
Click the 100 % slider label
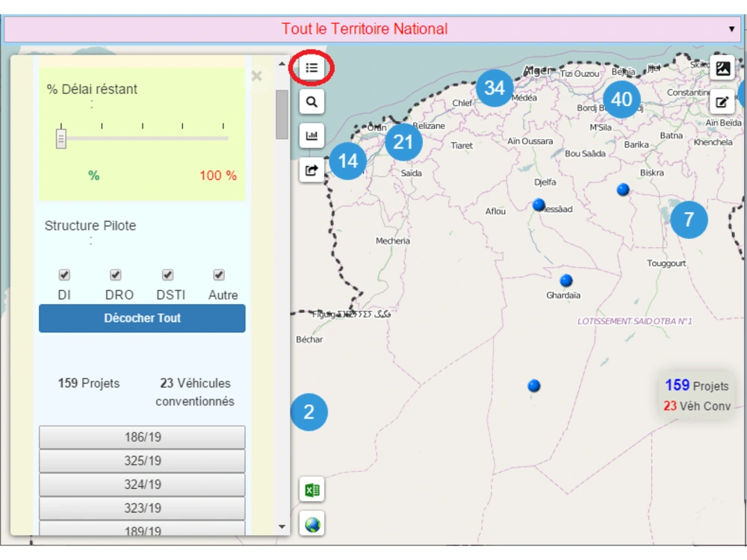pyautogui.click(x=217, y=175)
